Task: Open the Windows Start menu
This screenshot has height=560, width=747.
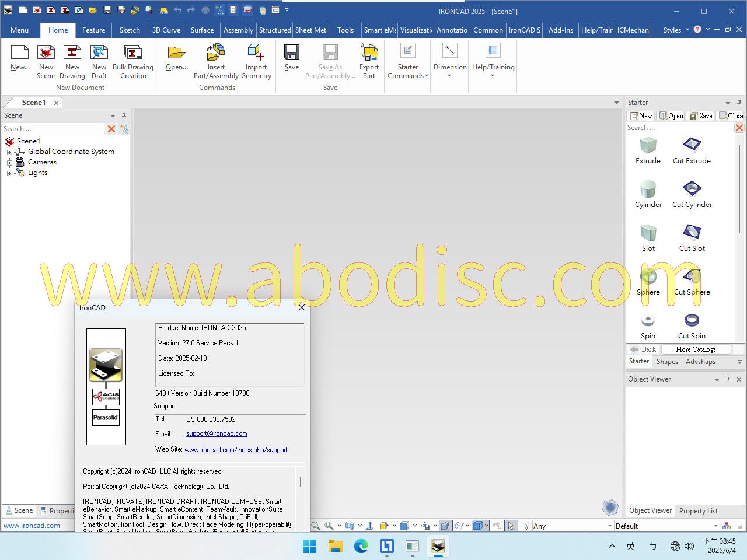Action: pos(310,546)
